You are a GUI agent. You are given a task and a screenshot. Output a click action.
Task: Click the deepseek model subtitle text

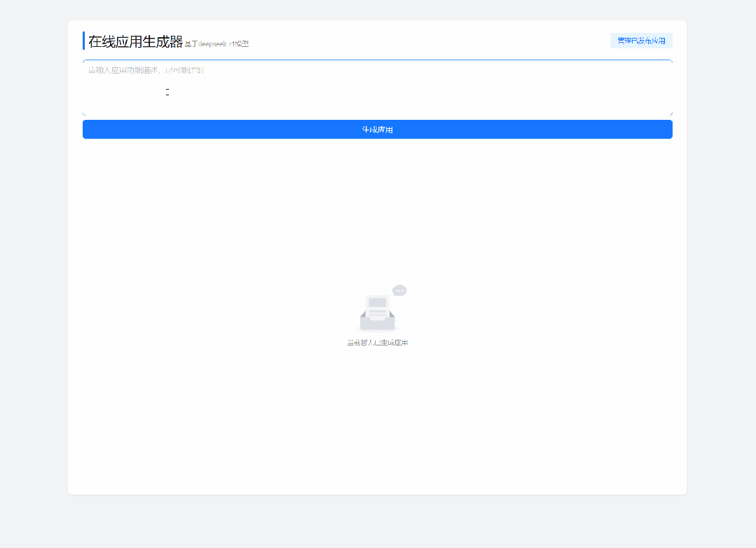tap(217, 44)
